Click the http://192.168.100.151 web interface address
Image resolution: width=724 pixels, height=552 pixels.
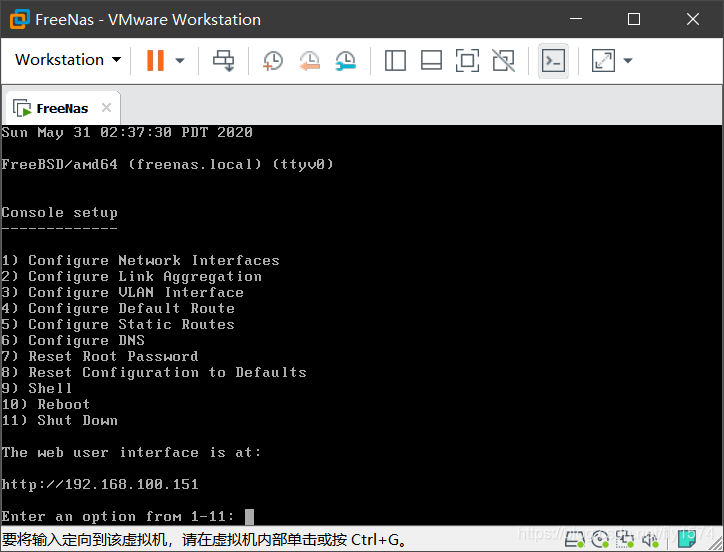[x=100, y=484]
